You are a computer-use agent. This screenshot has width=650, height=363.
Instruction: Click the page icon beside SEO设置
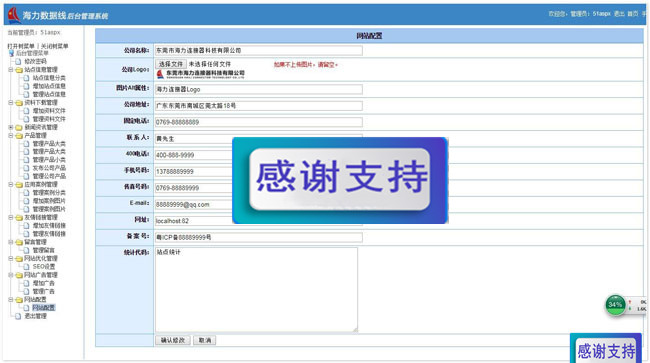27,267
